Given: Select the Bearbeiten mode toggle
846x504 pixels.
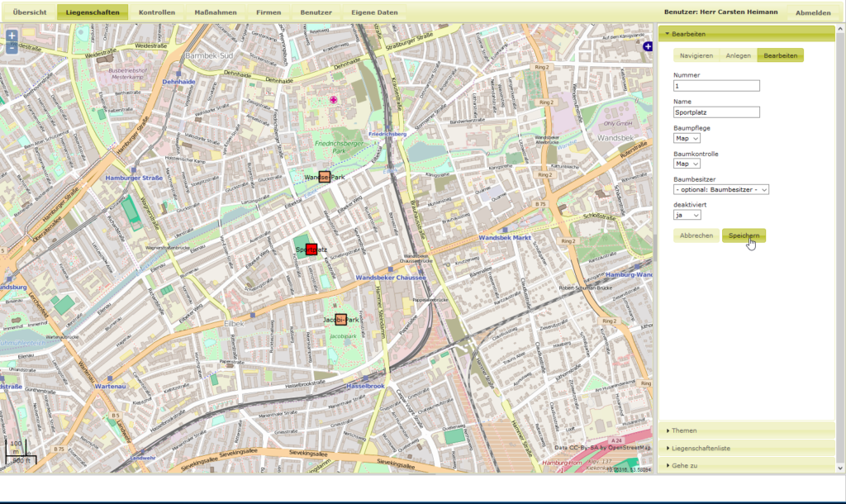Looking at the screenshot, I should (780, 55).
